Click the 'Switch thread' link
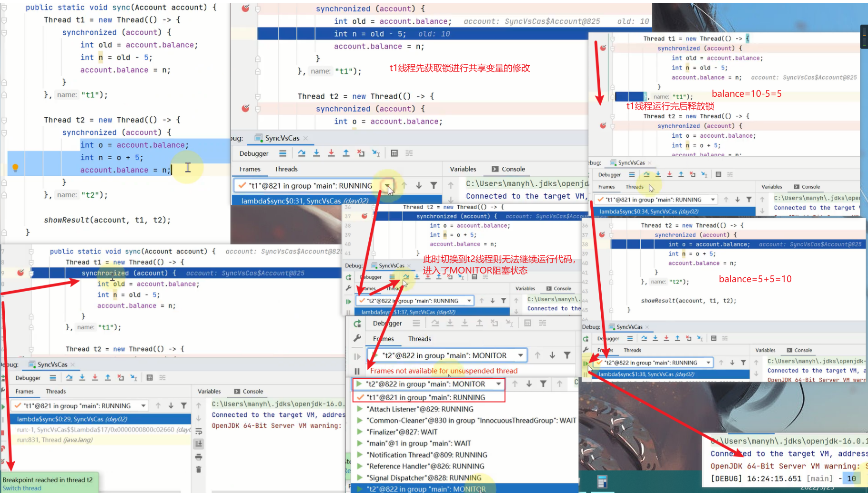 (22, 488)
